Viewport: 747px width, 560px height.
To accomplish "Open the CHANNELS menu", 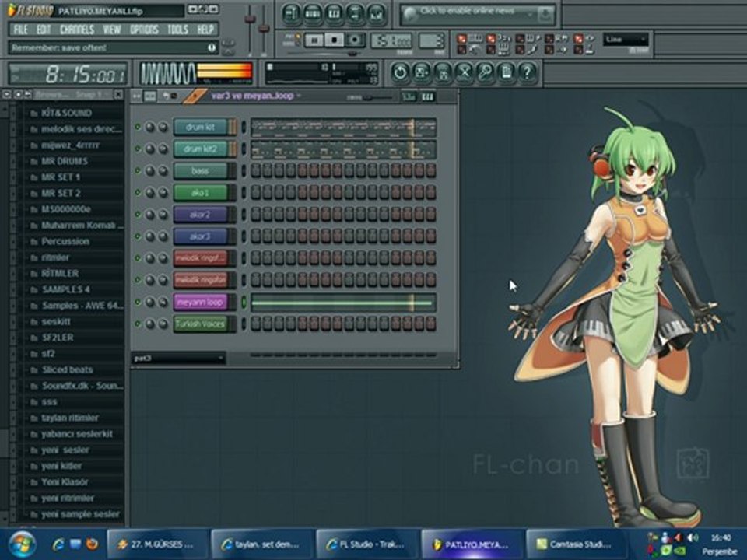I will 77,30.
